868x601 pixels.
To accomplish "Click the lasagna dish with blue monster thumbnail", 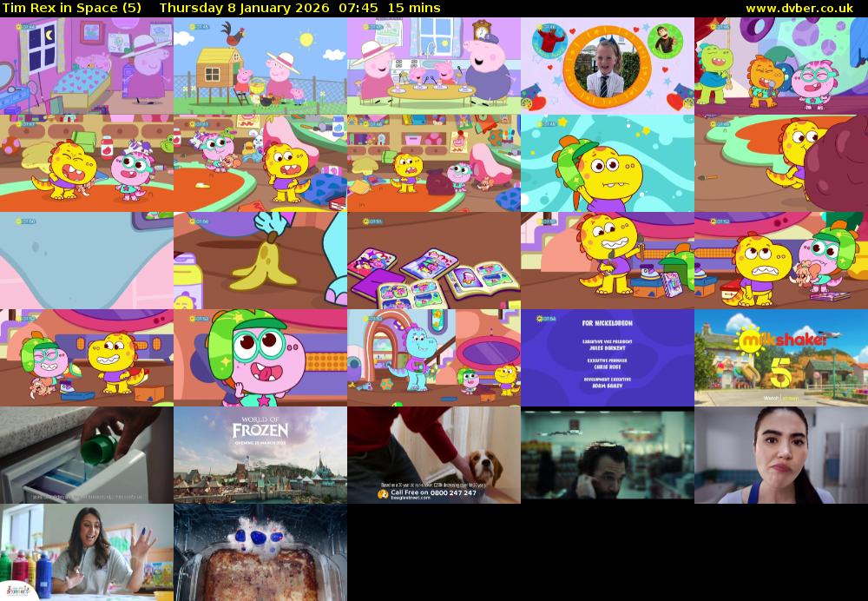I will (x=260, y=552).
